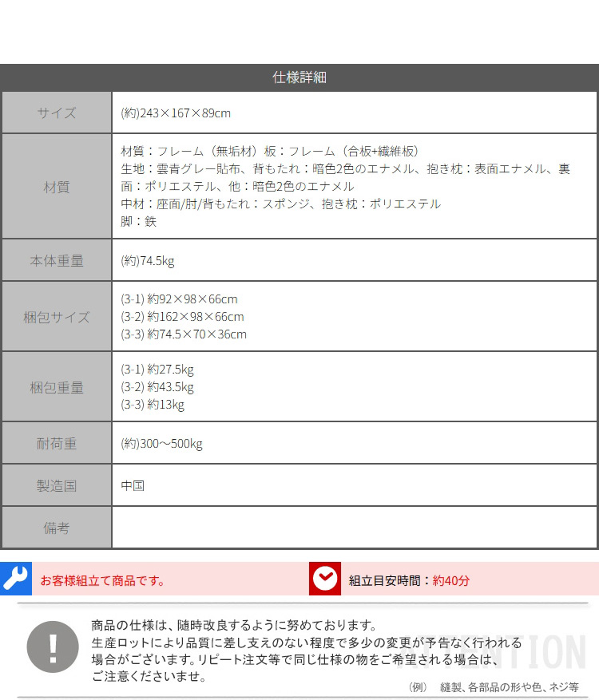Select the 梱包サイズ row label
This screenshot has height=700, width=599.
[x=57, y=317]
